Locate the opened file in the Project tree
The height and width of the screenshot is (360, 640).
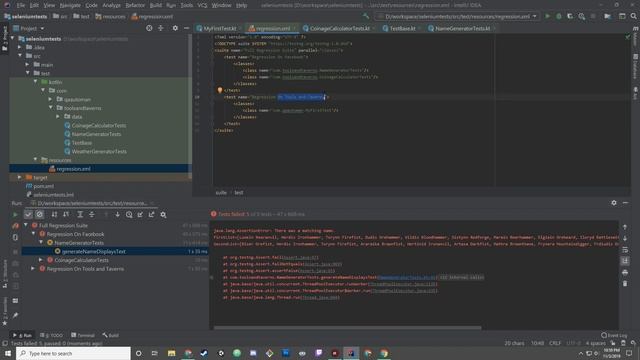coord(149,28)
